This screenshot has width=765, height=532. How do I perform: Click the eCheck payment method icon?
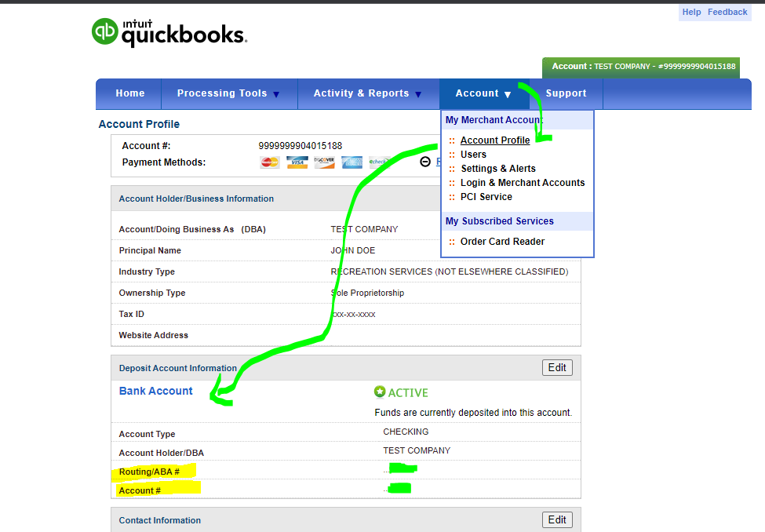377,162
